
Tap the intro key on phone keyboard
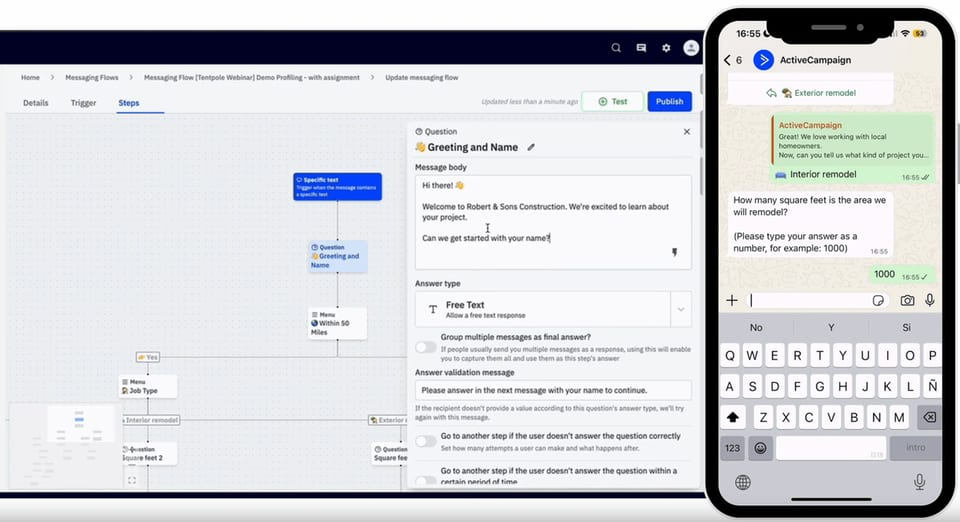click(x=915, y=448)
